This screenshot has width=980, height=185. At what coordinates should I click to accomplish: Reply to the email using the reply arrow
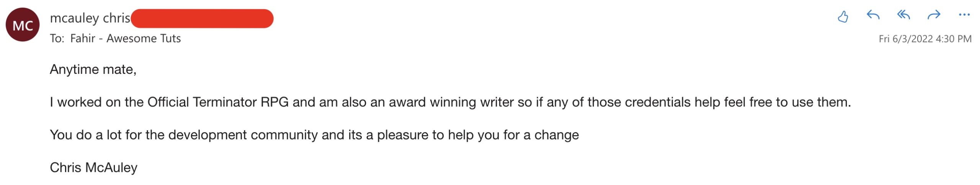click(x=873, y=15)
